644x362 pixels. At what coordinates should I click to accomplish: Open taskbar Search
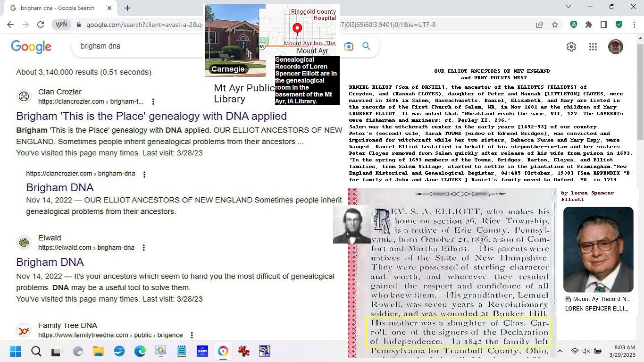[x=36, y=351]
